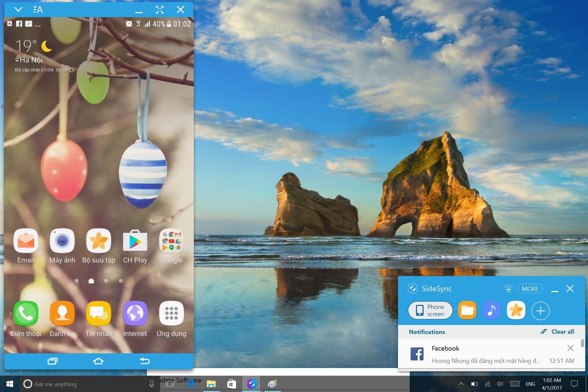The height and width of the screenshot is (392, 588).
Task: Open the Paint taskbar icon
Action: point(272,384)
